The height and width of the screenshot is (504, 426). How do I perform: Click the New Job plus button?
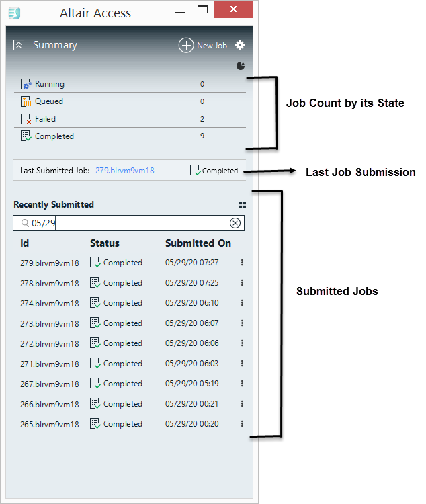[186, 45]
